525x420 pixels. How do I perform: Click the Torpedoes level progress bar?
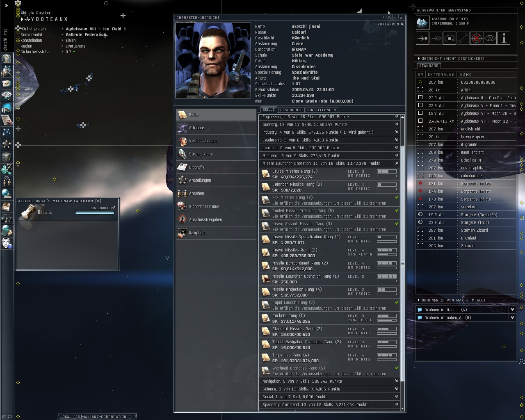[386, 355]
